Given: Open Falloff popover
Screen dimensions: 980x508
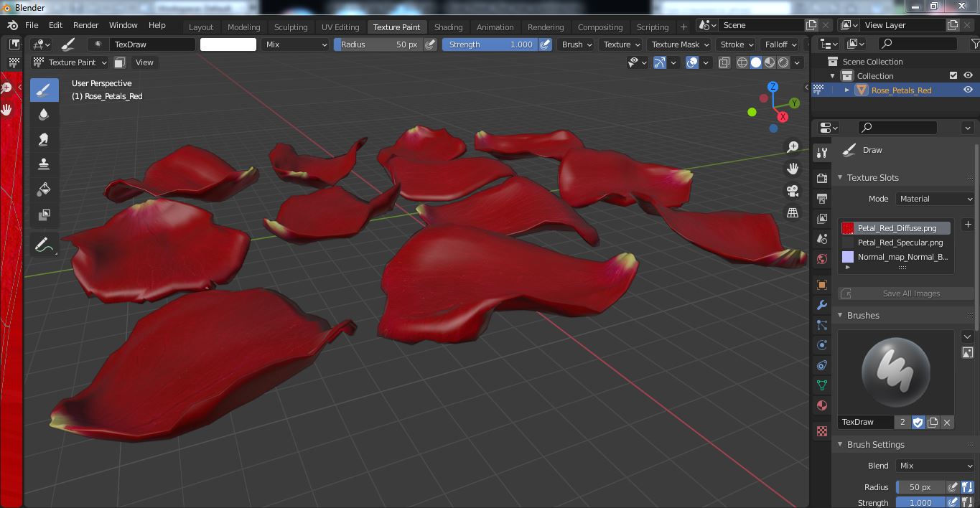Looking at the screenshot, I should pos(780,44).
